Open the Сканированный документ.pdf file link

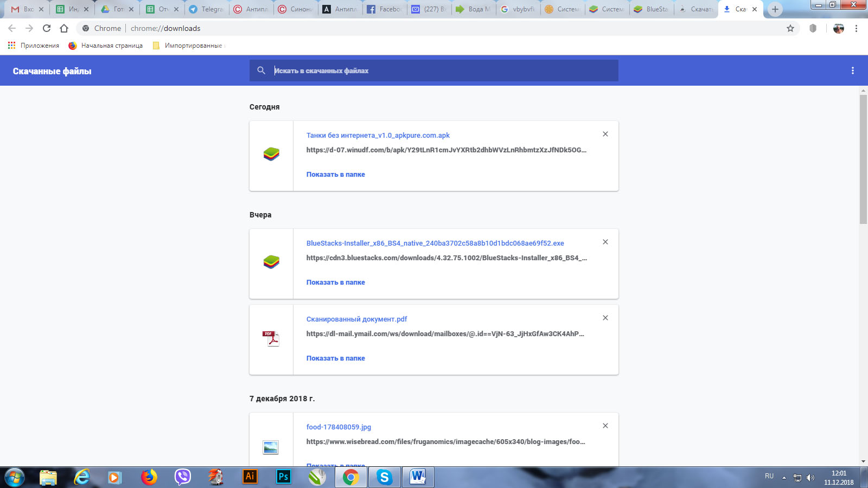pos(356,319)
